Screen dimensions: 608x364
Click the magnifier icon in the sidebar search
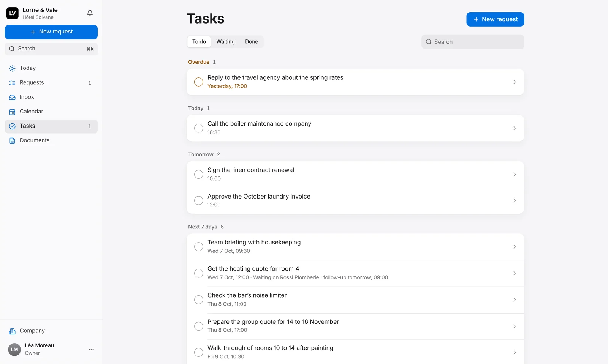pos(12,49)
